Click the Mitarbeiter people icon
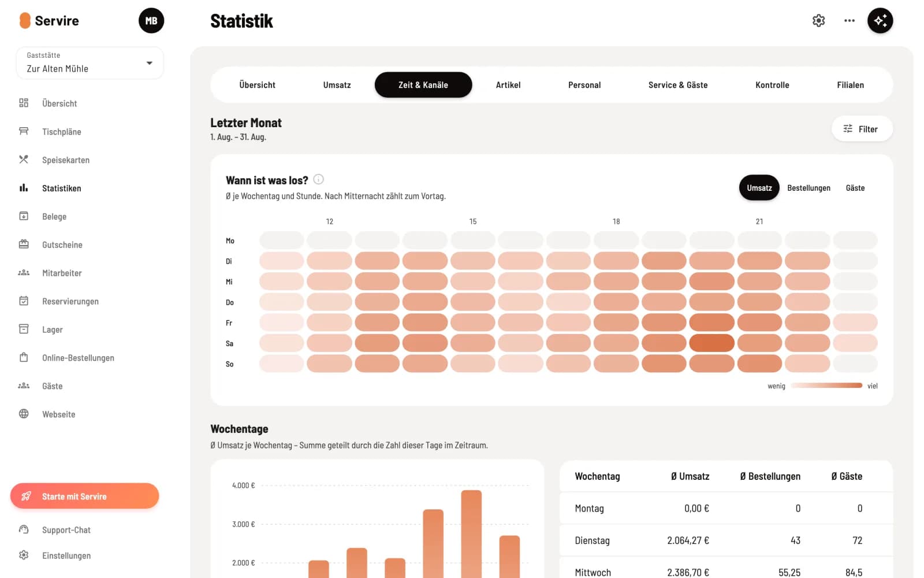The height and width of the screenshot is (578, 924). [x=24, y=273]
